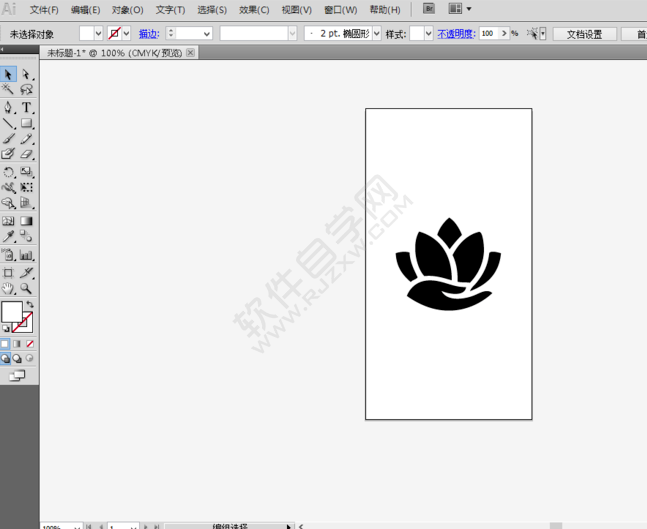Set paint mode to None

(x=30, y=344)
